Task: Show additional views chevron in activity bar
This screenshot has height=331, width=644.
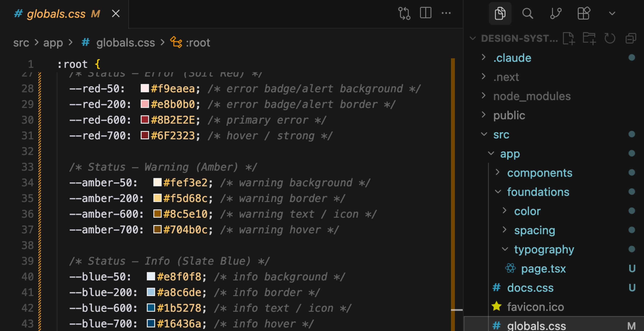Action: coord(612,13)
